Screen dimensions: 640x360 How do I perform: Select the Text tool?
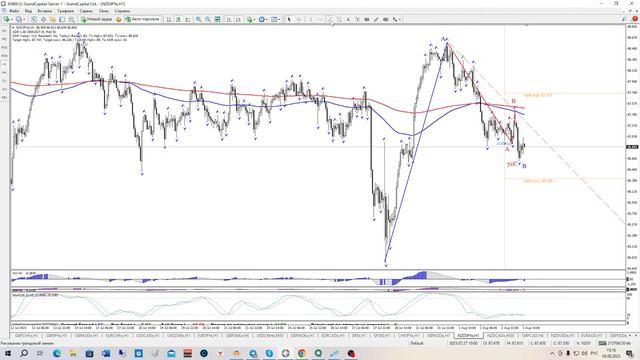click(348, 19)
